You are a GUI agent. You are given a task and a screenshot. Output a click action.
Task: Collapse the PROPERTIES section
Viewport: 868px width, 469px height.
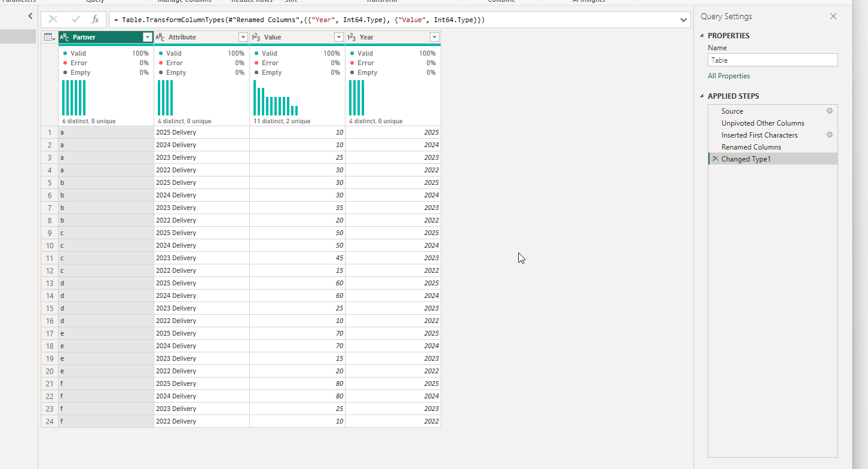click(702, 36)
